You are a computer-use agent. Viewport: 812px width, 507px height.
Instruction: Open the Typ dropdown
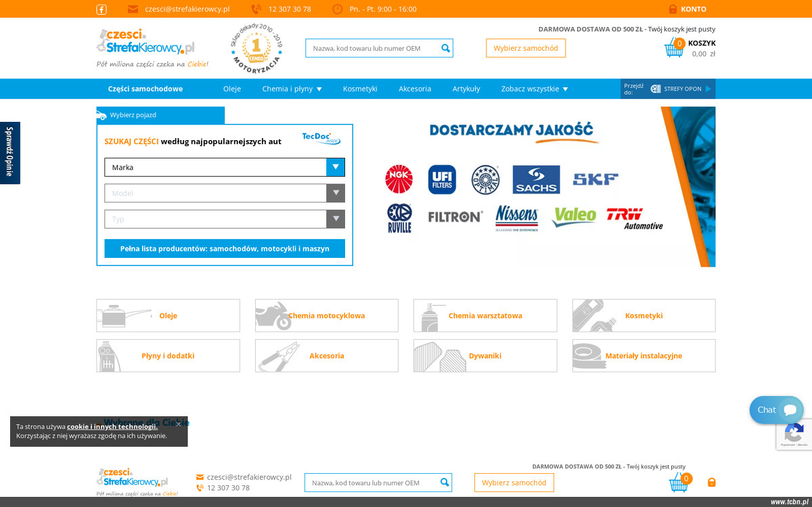225,219
